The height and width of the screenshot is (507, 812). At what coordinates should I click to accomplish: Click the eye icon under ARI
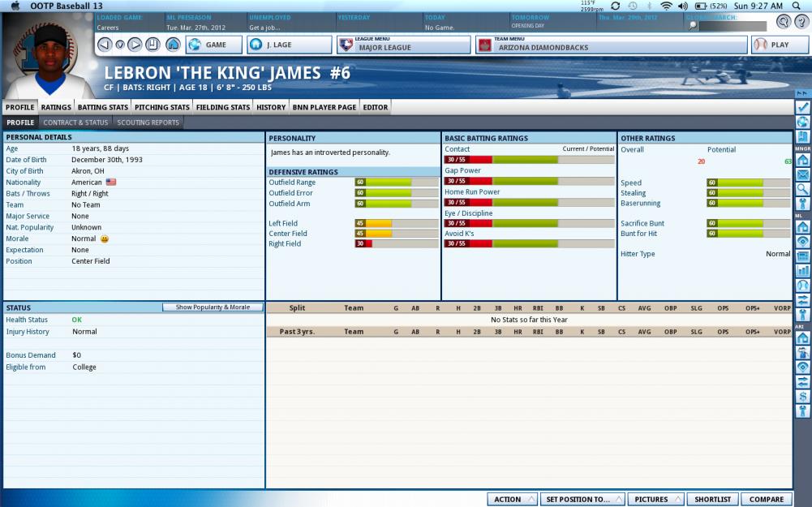pos(802,367)
